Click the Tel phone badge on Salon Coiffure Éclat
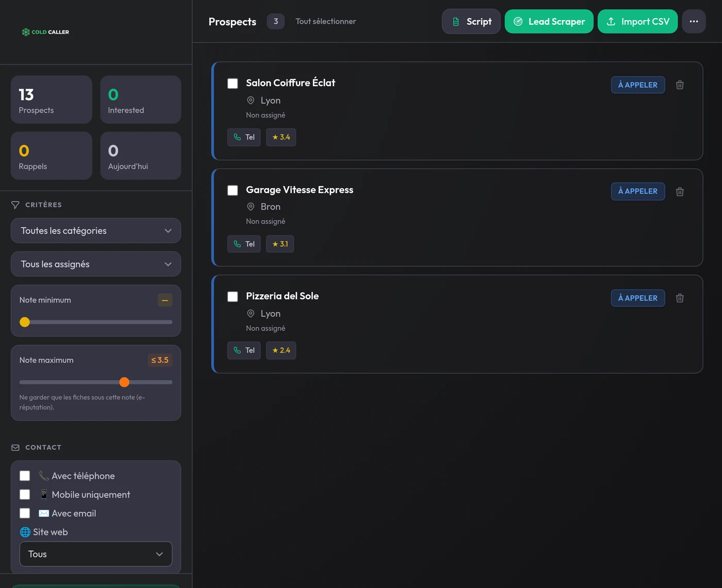This screenshot has height=588, width=722. (244, 137)
